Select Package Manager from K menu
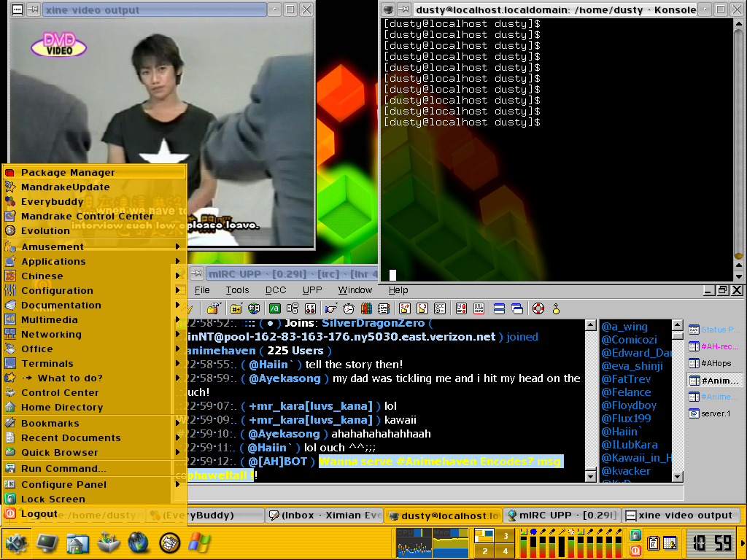Screen dimensions: 747x560 coord(94,172)
